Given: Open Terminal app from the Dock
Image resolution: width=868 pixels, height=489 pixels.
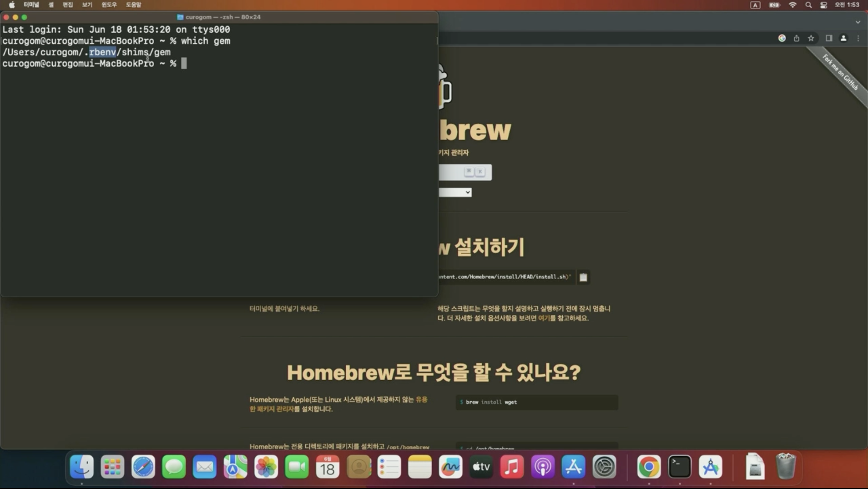Looking at the screenshot, I should pyautogui.click(x=679, y=466).
